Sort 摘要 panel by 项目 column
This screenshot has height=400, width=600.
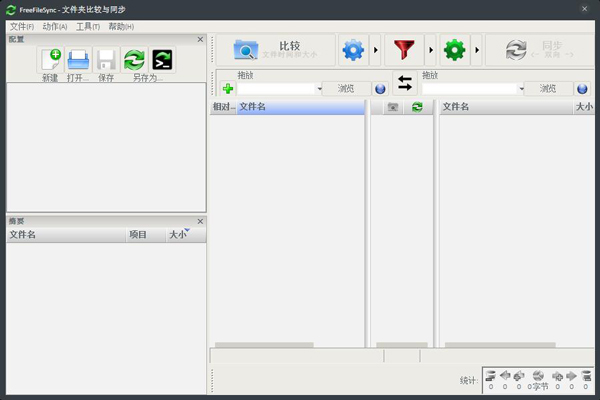pyautogui.click(x=146, y=235)
